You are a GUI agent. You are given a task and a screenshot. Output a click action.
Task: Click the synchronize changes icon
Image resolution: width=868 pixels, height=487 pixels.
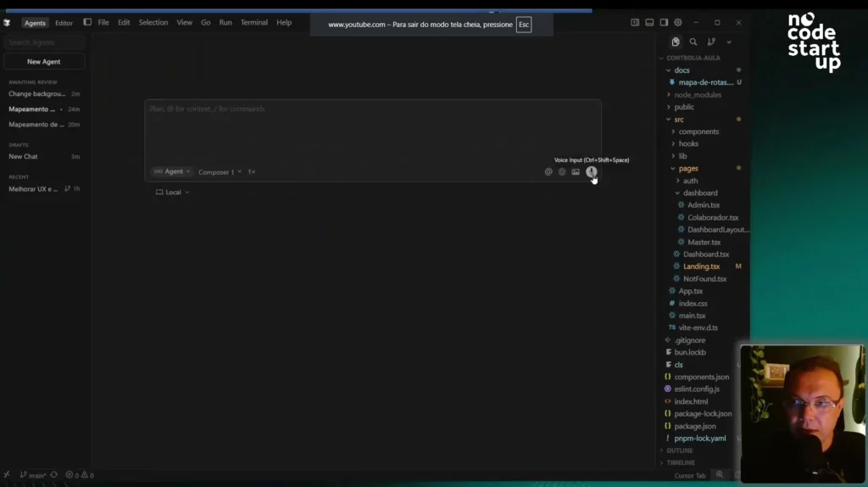[x=53, y=475]
